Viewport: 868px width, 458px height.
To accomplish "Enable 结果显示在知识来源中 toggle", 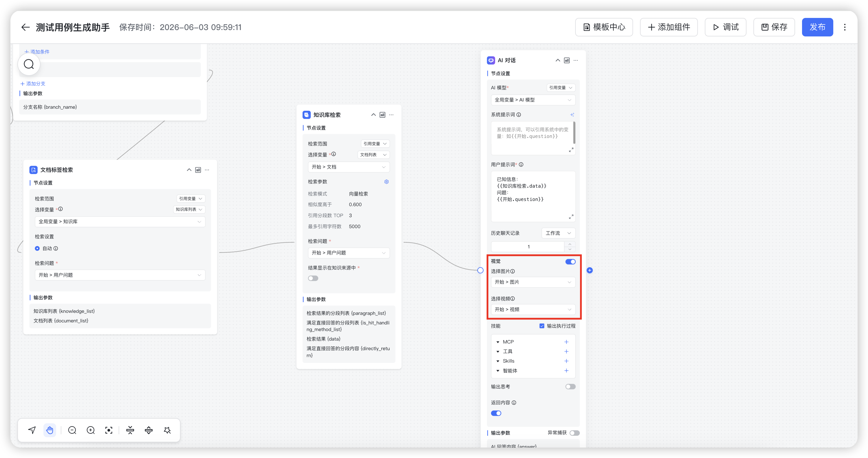I will [x=313, y=278].
